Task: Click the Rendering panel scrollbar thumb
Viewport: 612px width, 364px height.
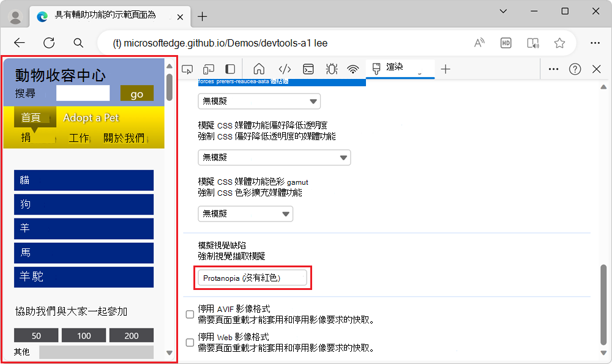Action: click(603, 304)
